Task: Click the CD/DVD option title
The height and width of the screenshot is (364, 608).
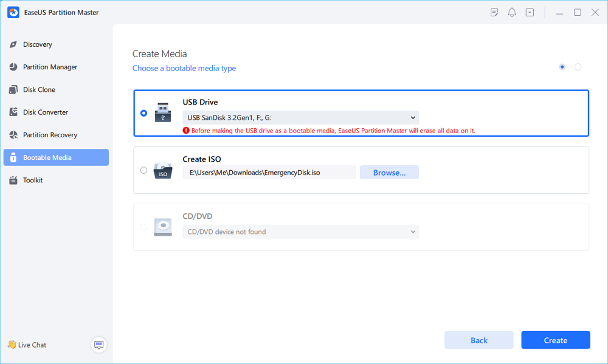Action: (198, 216)
